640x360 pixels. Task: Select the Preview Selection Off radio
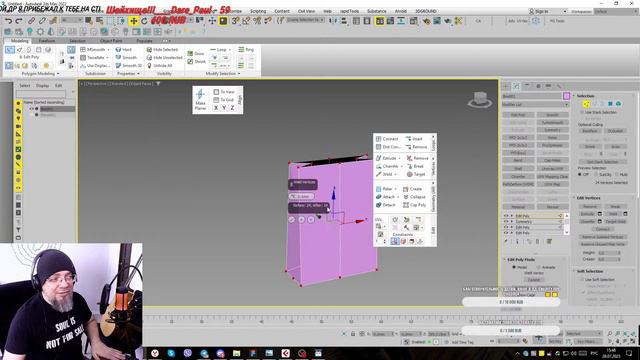click(580, 174)
